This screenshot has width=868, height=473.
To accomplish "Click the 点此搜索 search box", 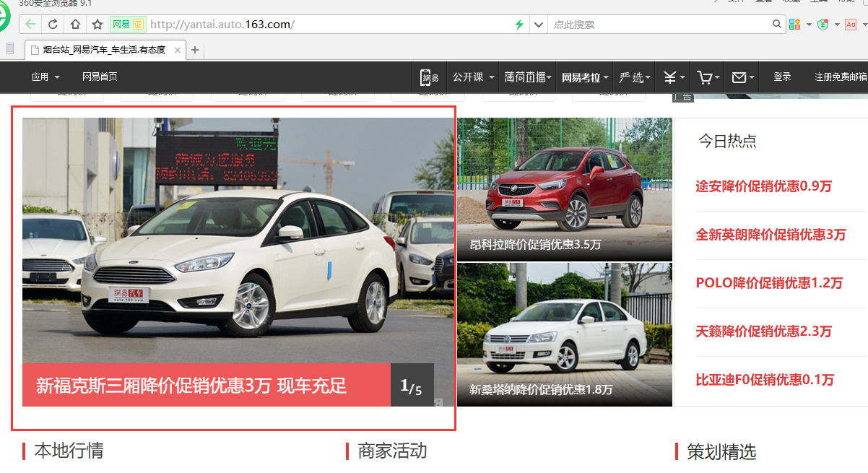I will click(660, 25).
